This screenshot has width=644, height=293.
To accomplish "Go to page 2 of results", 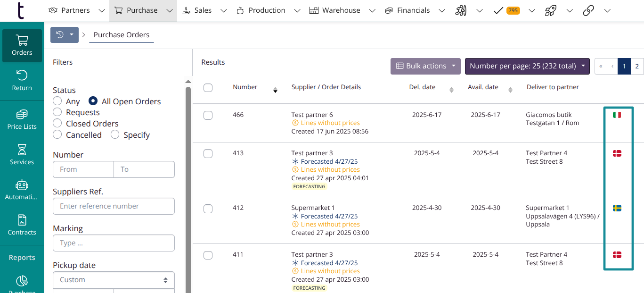I will coord(636,66).
